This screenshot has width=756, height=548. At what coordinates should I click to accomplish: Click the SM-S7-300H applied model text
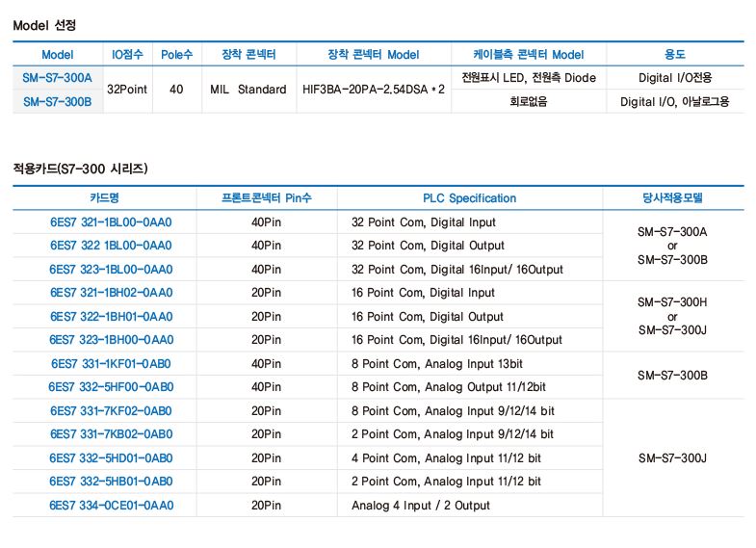click(672, 302)
